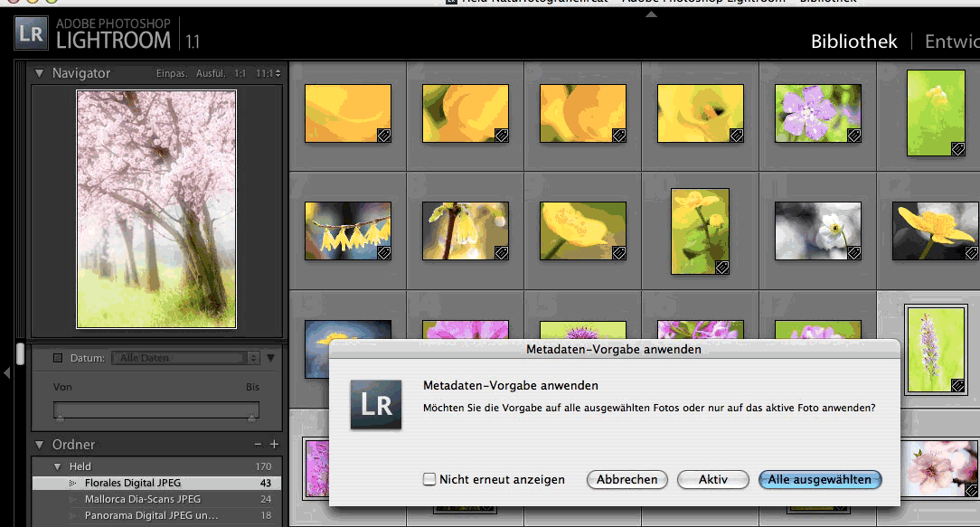
Task: Select hanging yellow forsythia thumbnail
Action: tap(348, 231)
